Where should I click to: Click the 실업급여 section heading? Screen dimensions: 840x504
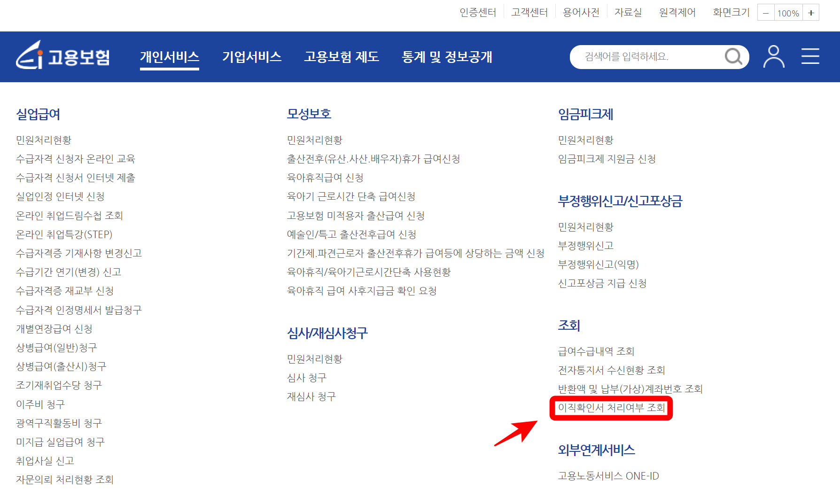click(38, 114)
